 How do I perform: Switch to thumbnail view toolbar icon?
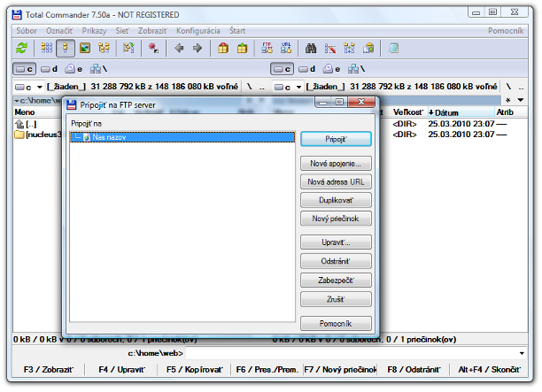pyautogui.click(x=85, y=48)
